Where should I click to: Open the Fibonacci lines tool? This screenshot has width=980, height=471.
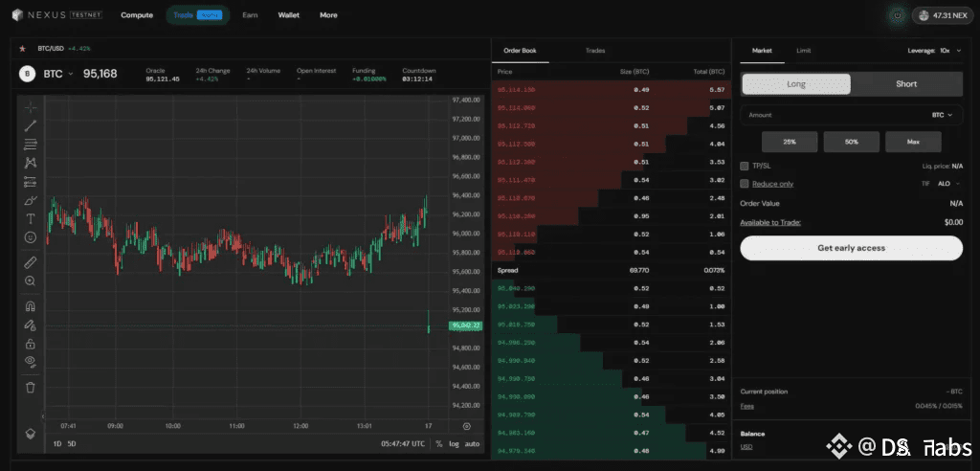coord(30,145)
